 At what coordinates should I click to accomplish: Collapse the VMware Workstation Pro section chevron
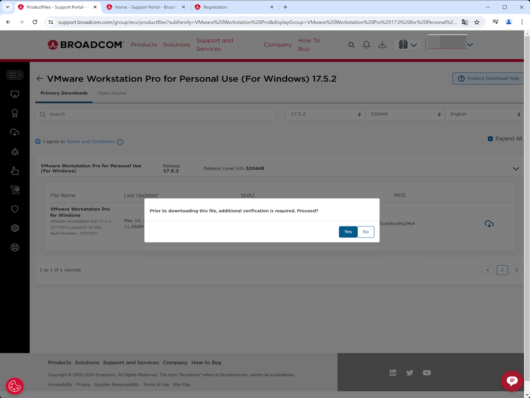click(516, 168)
